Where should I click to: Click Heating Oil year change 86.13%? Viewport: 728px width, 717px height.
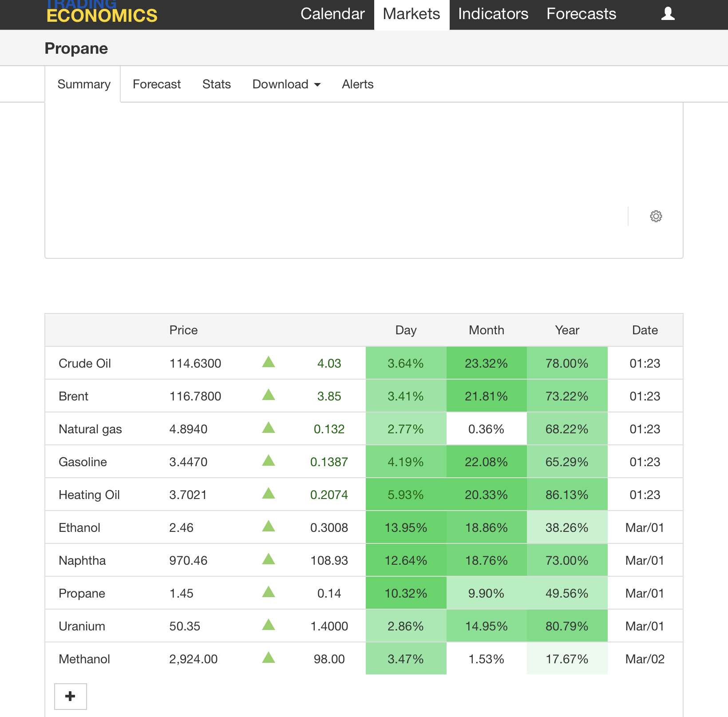point(567,495)
